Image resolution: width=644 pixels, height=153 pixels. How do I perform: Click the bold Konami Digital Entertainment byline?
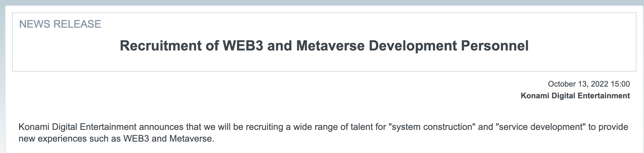575,96
